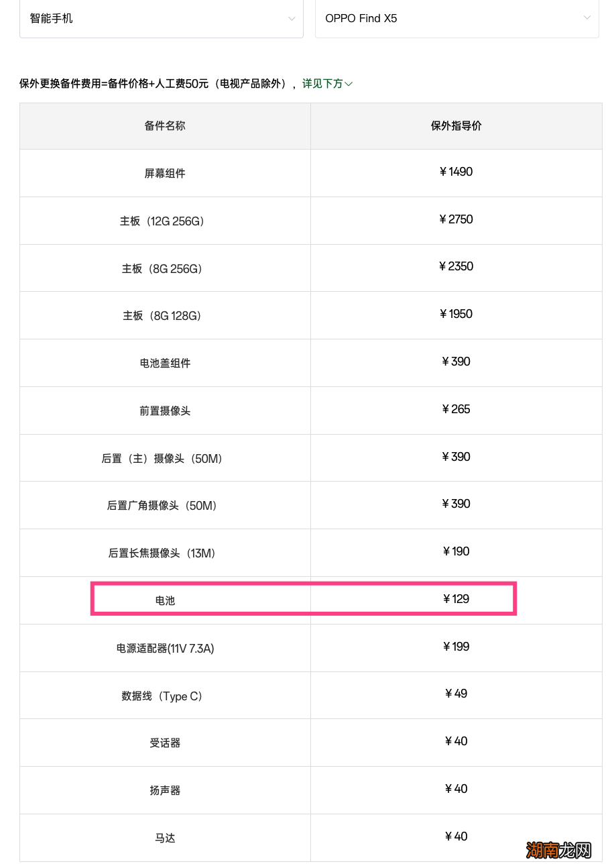This screenshot has height=868, width=614.
Task: Click the ¥265 front camera price
Action: (456, 409)
